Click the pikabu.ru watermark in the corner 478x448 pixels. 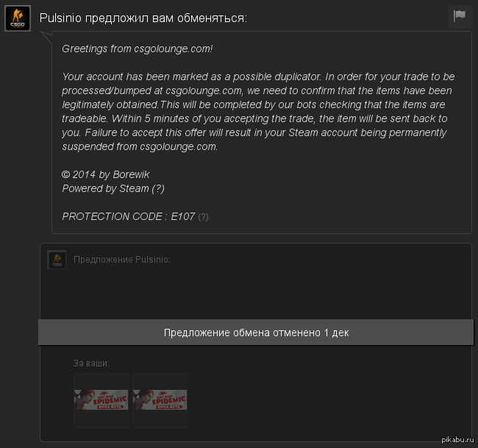tap(457, 440)
